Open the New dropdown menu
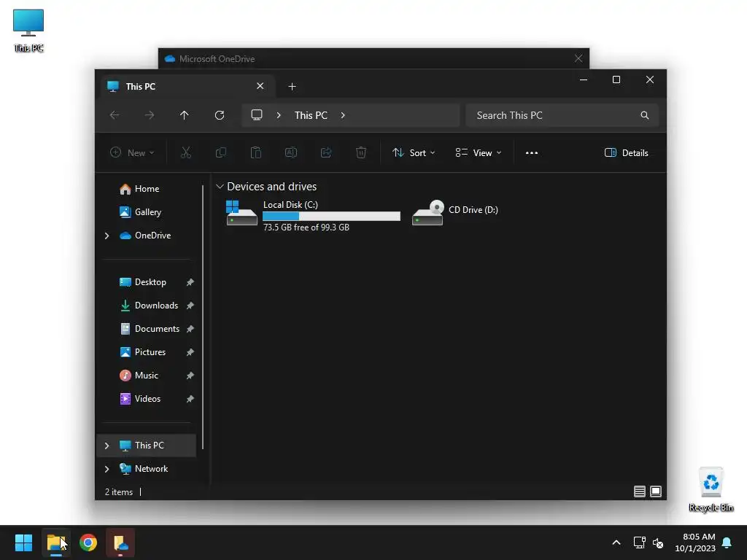 tap(132, 153)
